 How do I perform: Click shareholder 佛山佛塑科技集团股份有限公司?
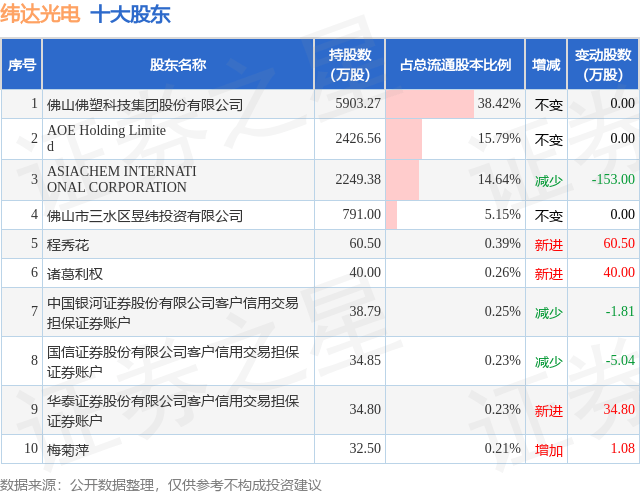(145, 105)
